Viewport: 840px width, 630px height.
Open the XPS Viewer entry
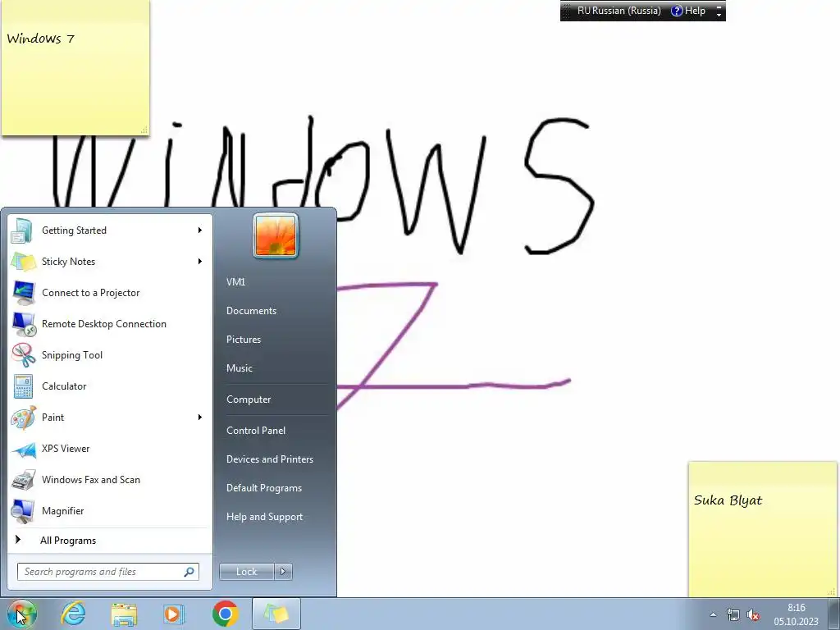click(x=110, y=449)
